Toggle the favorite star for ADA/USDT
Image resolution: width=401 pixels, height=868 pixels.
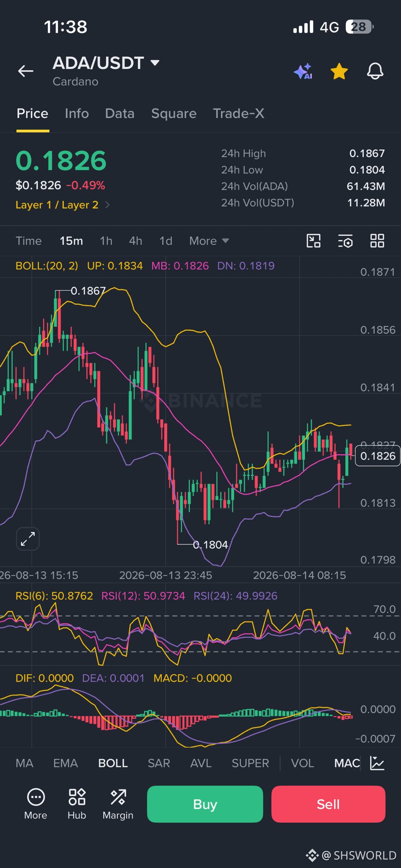point(339,71)
